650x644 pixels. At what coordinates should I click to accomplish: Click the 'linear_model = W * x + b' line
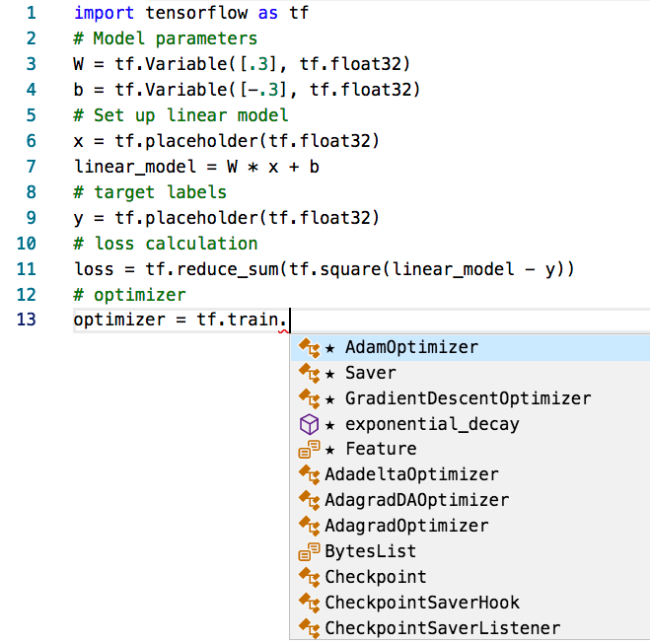click(x=196, y=167)
